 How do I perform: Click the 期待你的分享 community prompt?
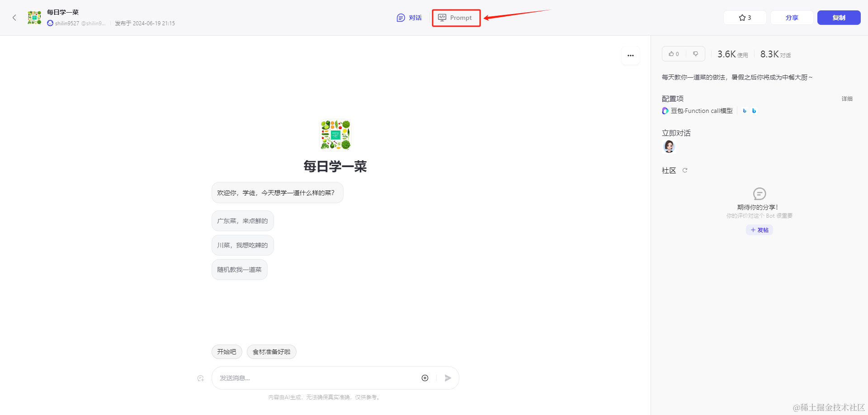[x=758, y=207]
